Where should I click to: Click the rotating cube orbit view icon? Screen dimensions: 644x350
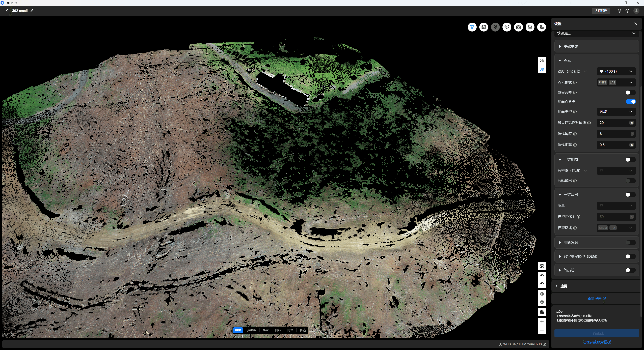tap(542, 266)
